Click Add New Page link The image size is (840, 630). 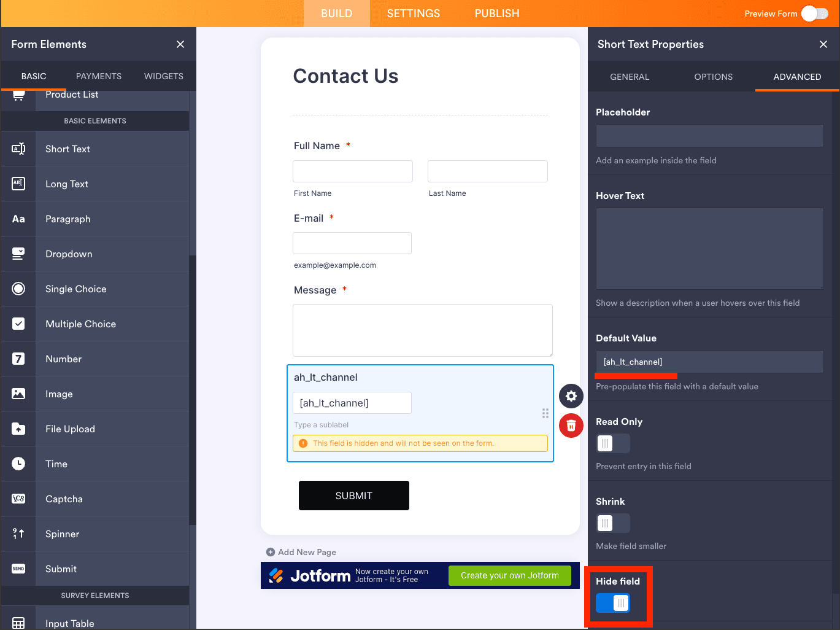[301, 552]
